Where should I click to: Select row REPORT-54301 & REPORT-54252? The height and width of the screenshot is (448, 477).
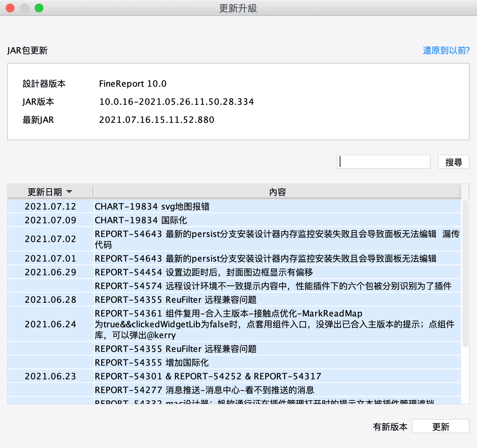tap(278, 376)
